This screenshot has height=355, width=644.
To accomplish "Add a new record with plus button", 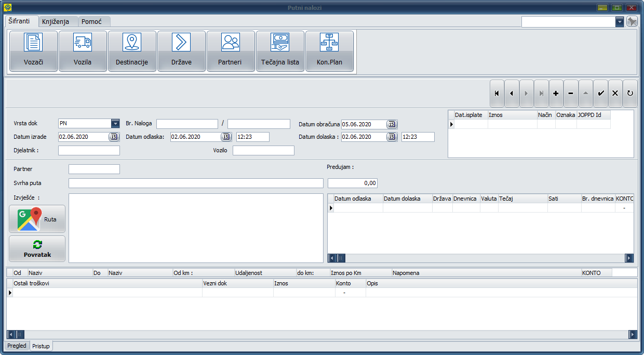I will 556,94.
